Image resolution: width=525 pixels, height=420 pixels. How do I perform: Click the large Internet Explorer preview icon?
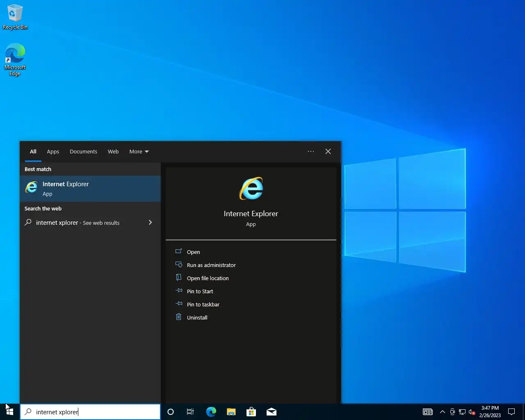(251, 189)
